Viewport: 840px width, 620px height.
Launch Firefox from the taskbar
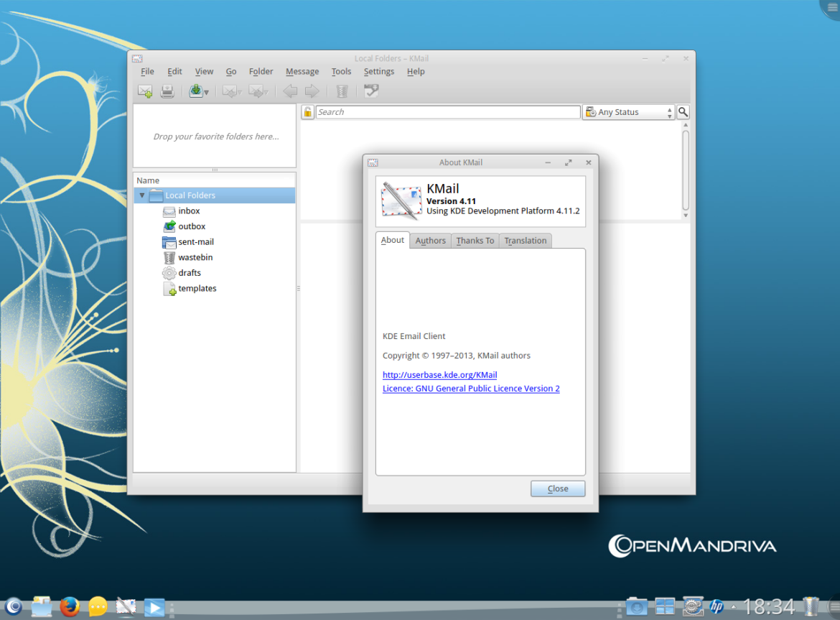tap(70, 607)
